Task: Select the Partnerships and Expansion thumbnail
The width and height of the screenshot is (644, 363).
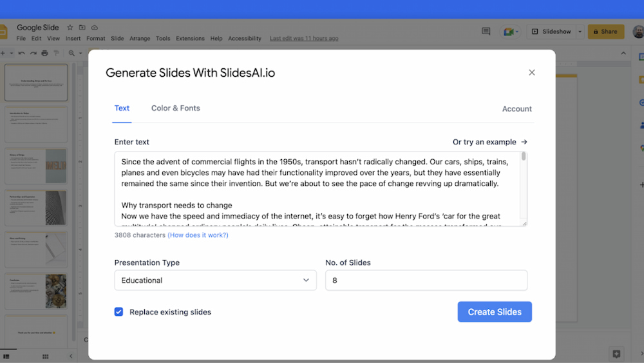Action: click(36, 208)
